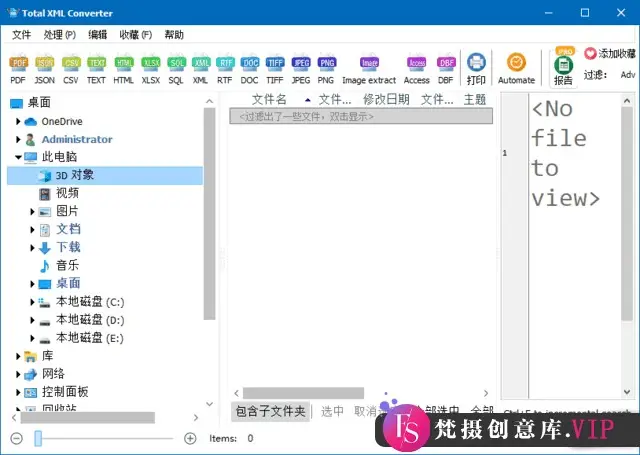Image resolution: width=640 pixels, height=455 pixels.
Task: Open the 报告 report icon
Action: [564, 67]
